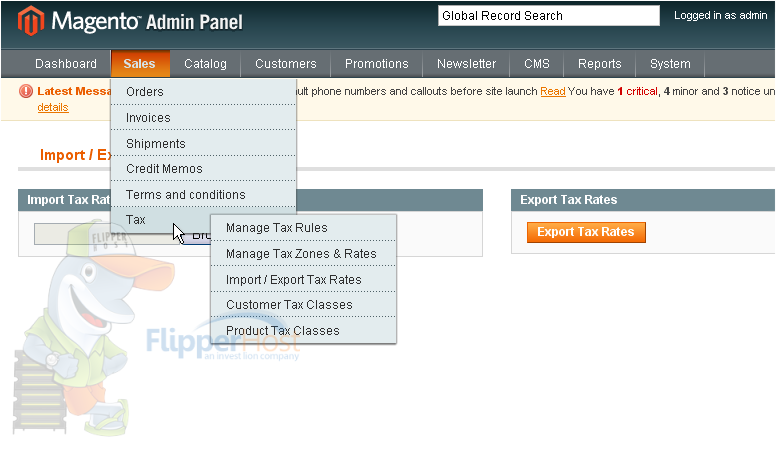The width and height of the screenshot is (776, 450).
Task: Open the CMS menu
Action: (x=537, y=64)
